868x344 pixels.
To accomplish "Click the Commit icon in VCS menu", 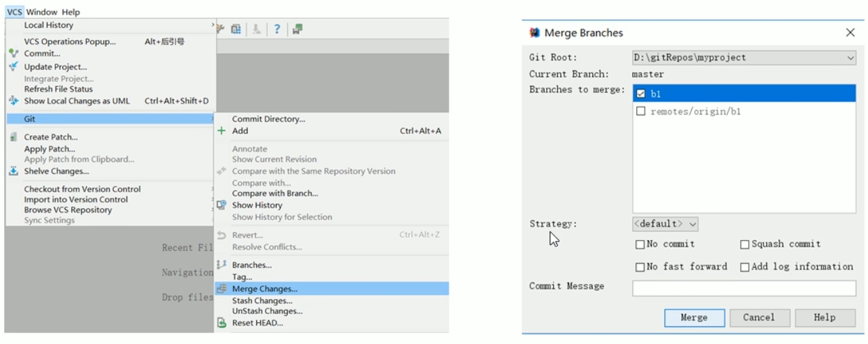I will point(14,53).
